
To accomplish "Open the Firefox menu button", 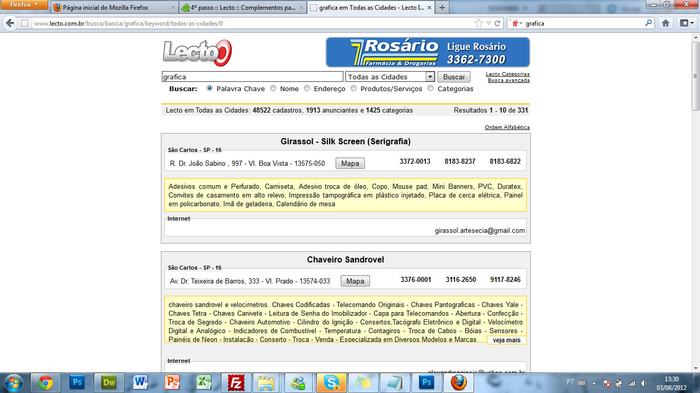I will (x=24, y=5).
